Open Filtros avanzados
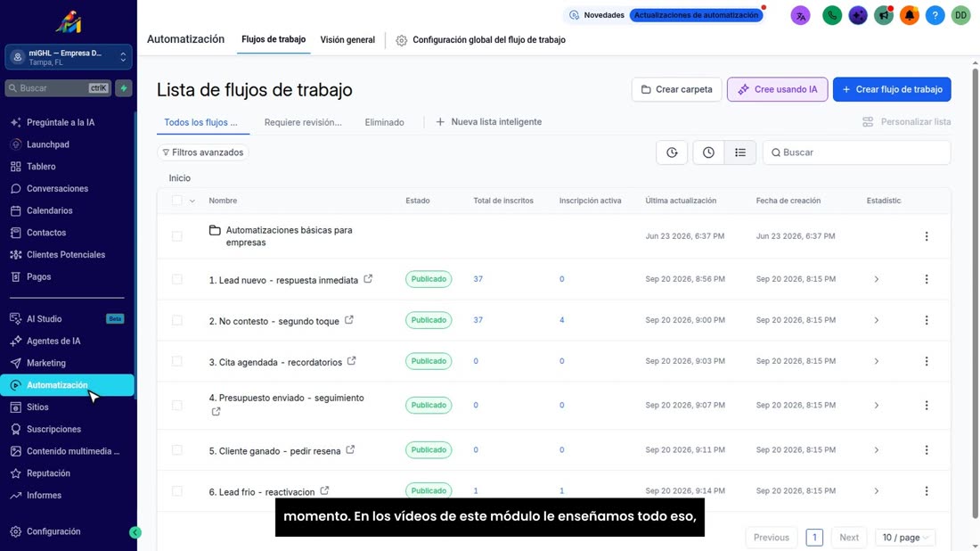Screen dimensions: 980x551 point(202,152)
